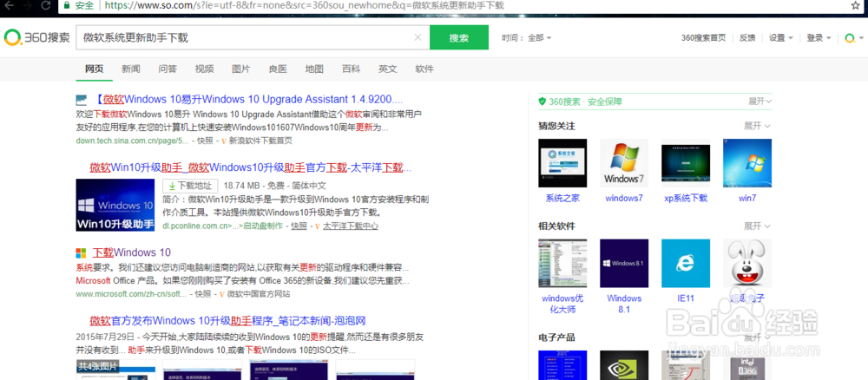Image resolution: width=868 pixels, height=380 pixels.
Task: Switch to the 百科 tab
Action: [351, 69]
